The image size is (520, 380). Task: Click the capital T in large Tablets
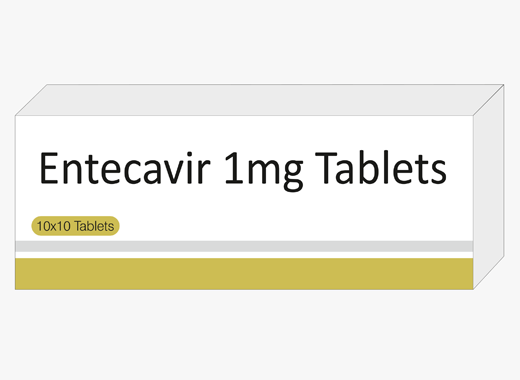tap(325, 168)
